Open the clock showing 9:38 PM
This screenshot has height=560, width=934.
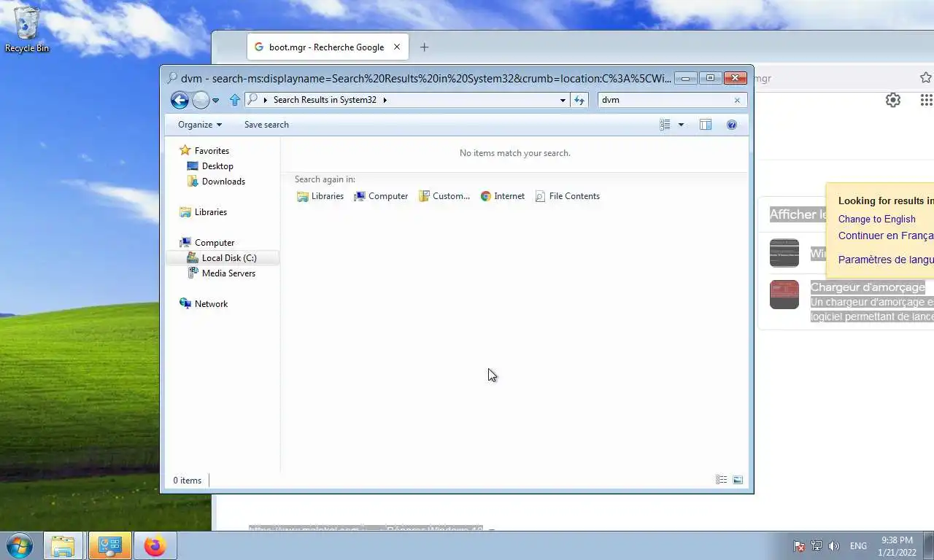click(x=897, y=546)
